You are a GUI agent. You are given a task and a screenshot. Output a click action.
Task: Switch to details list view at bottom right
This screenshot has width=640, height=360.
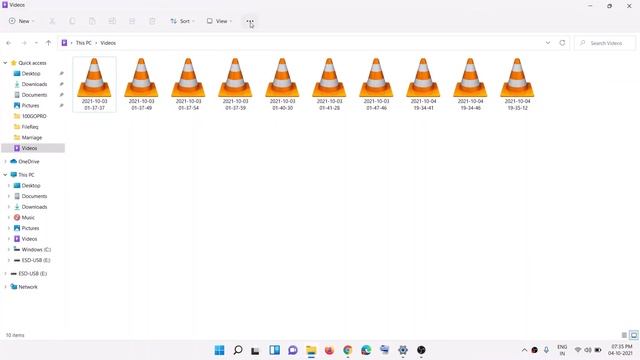coord(624,335)
